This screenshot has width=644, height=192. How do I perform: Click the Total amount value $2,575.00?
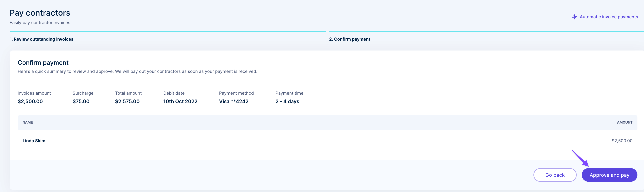coord(127,101)
